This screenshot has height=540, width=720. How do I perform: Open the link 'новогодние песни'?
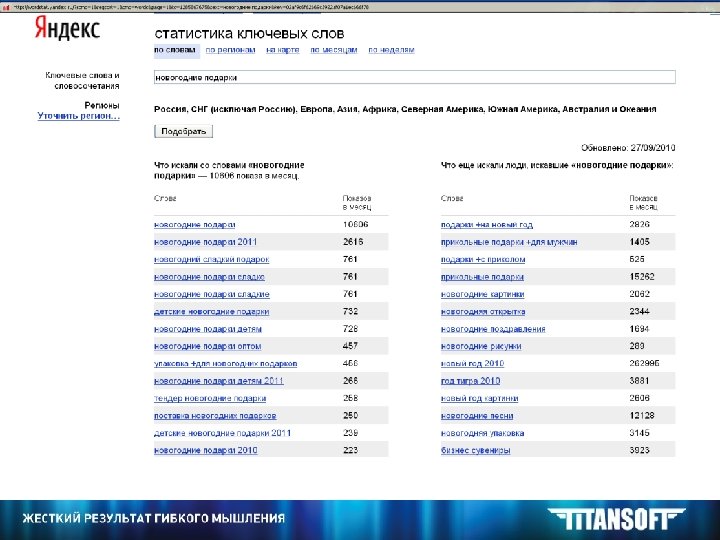(477, 416)
